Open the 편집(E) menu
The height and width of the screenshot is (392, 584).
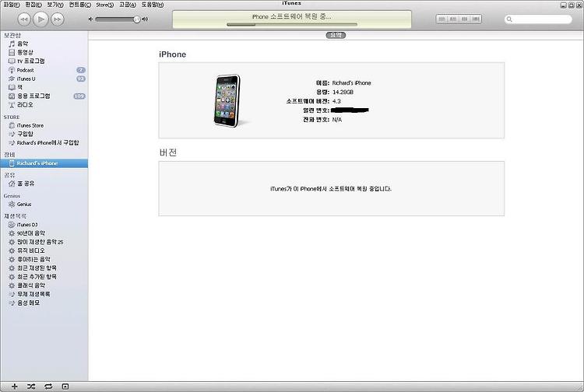[x=33, y=5]
